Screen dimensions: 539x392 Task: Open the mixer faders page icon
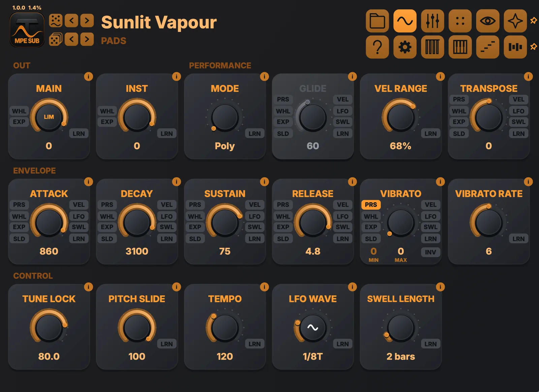[433, 21]
